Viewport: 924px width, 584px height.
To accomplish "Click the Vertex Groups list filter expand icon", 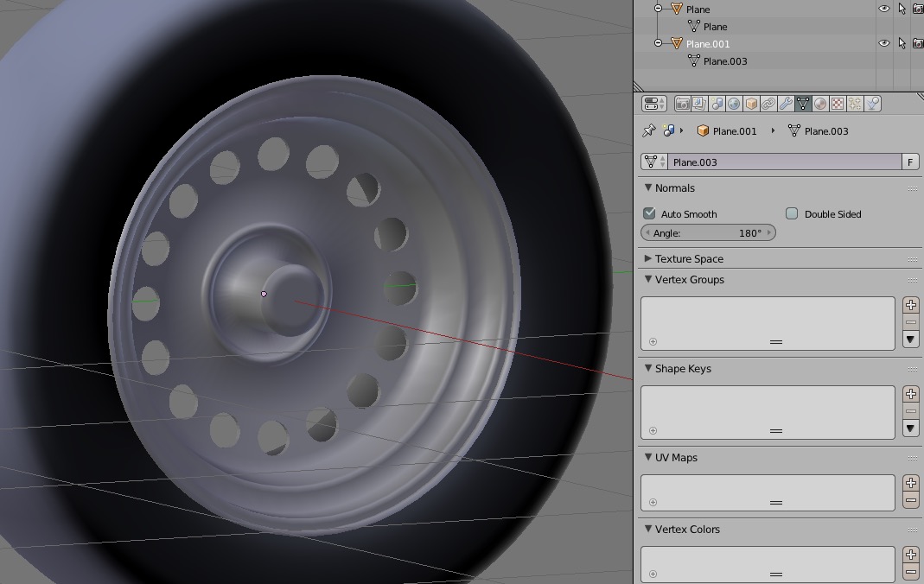I will [x=653, y=341].
